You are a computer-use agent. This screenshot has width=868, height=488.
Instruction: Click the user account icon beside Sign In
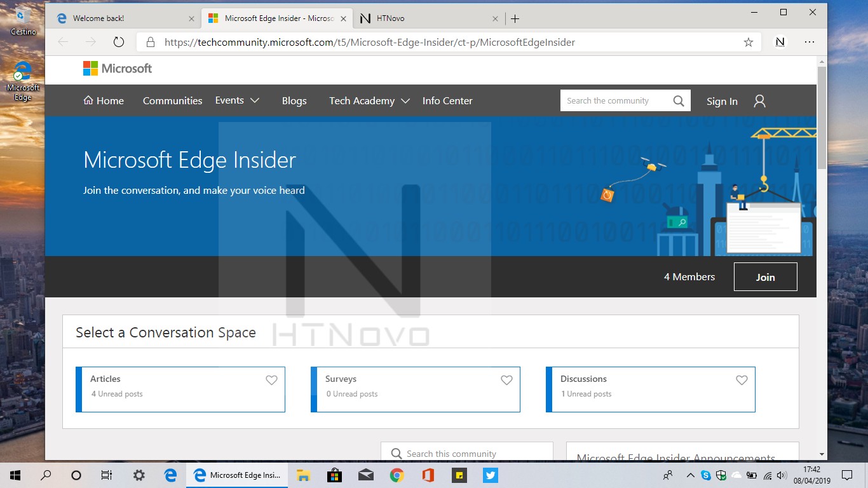click(x=759, y=100)
